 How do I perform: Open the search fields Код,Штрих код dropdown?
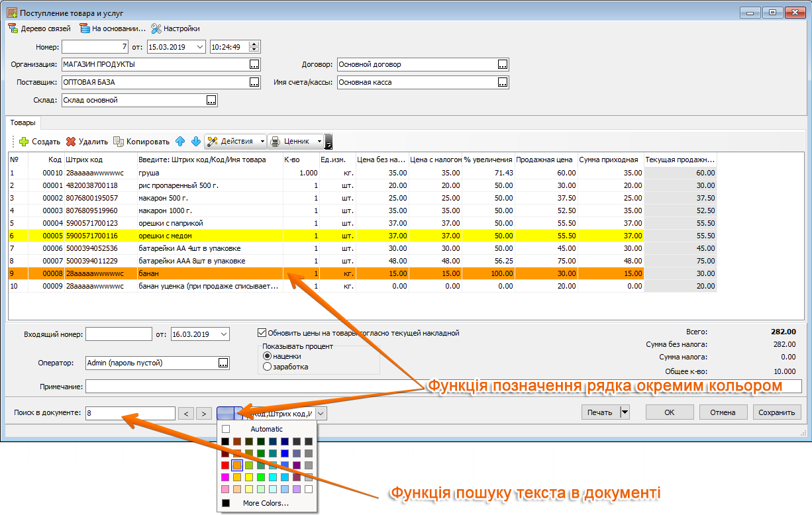click(x=321, y=413)
